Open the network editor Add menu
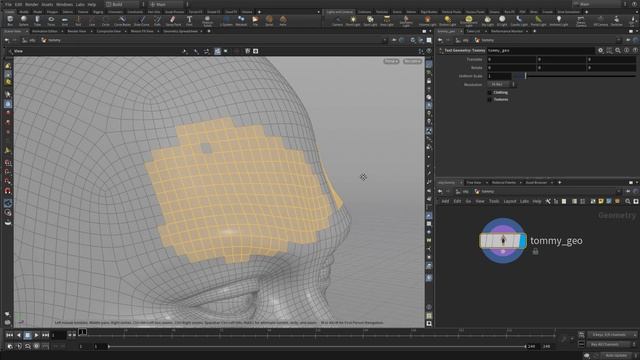The image size is (640, 360). [x=445, y=201]
